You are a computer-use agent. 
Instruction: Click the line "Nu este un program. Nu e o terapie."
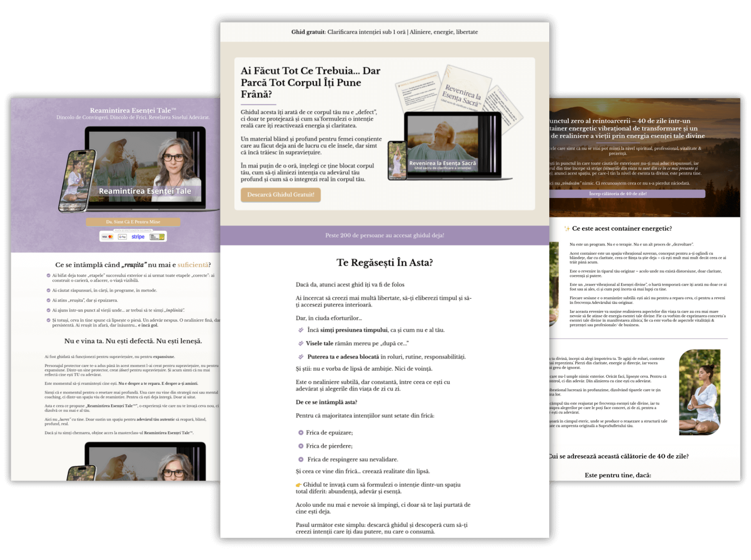click(x=631, y=244)
